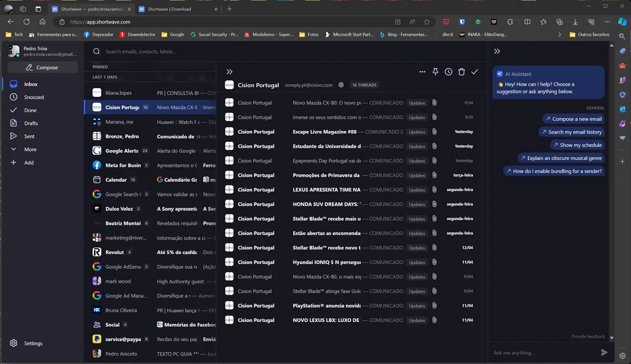Screen dimensions: 631x364
Task: Open the browser downloads icon
Action: (575, 22)
